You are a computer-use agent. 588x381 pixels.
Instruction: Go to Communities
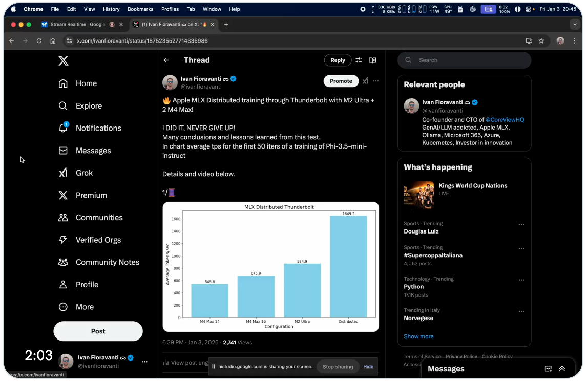90,218
